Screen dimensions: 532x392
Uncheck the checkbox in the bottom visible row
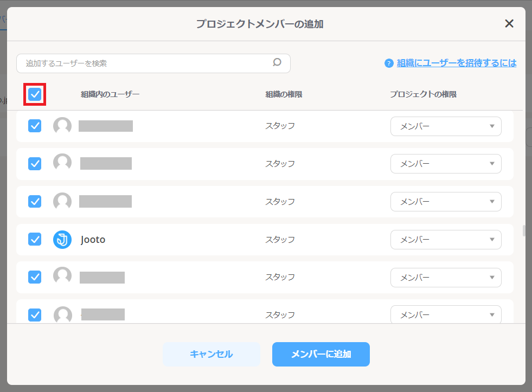click(x=34, y=314)
